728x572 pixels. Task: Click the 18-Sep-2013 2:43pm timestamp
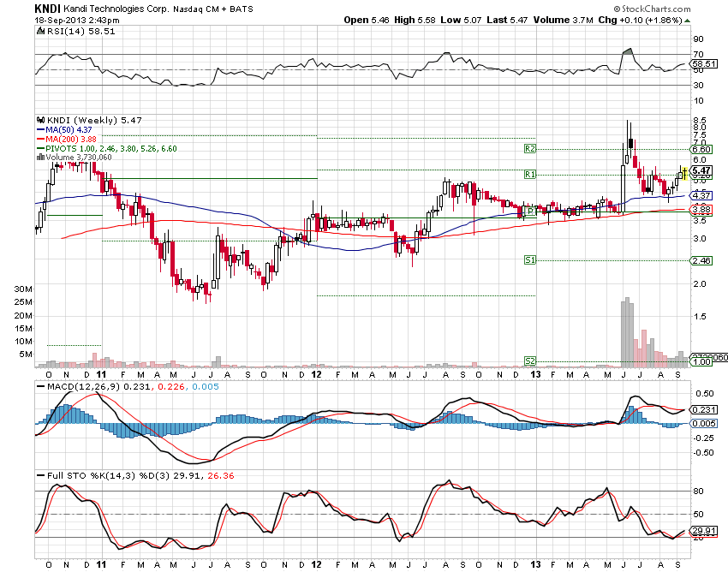[77, 21]
